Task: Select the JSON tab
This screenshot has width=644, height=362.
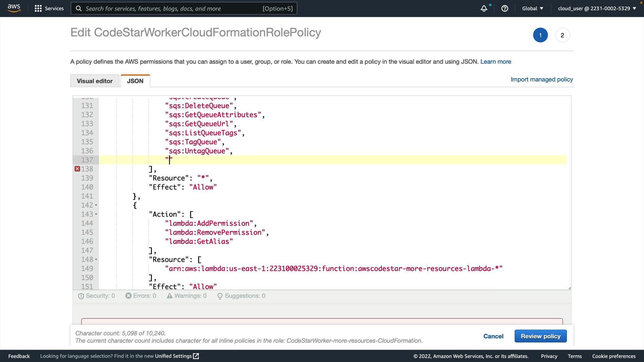Action: [135, 81]
